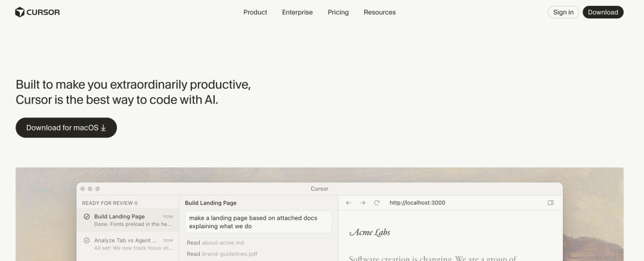Click the prompt box about landing page
The width and height of the screenshot is (644, 261).
point(258,222)
